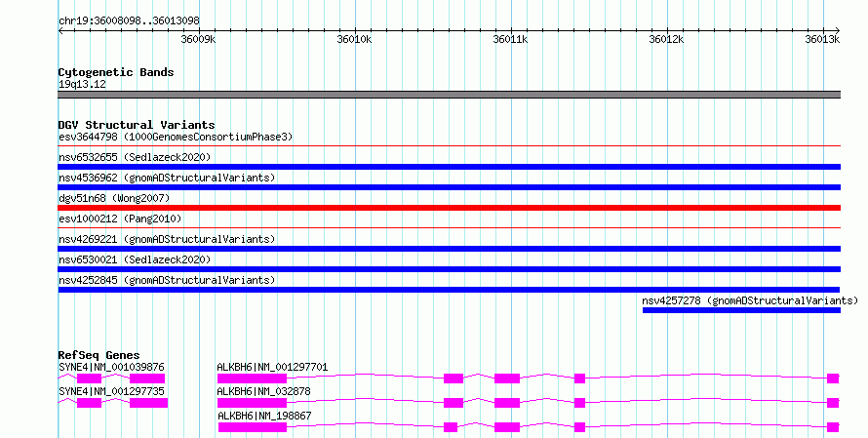Click the blue bar under nsv4252845
Image resolution: width=868 pixels, height=438 pixels.
click(x=449, y=290)
